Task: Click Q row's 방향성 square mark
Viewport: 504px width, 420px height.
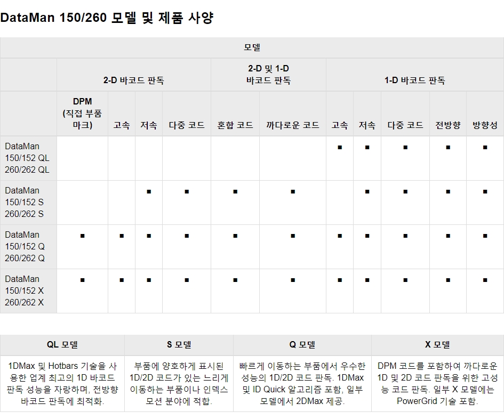Action: click(485, 236)
